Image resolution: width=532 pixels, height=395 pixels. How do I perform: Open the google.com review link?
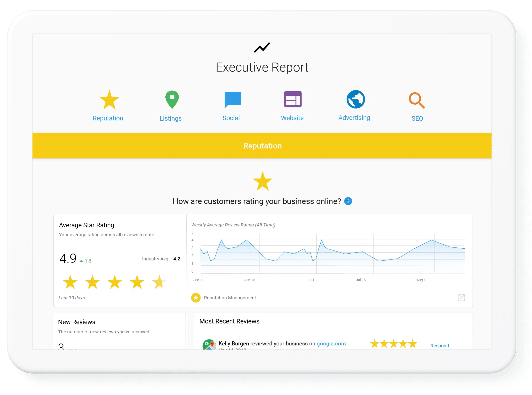pyautogui.click(x=331, y=344)
